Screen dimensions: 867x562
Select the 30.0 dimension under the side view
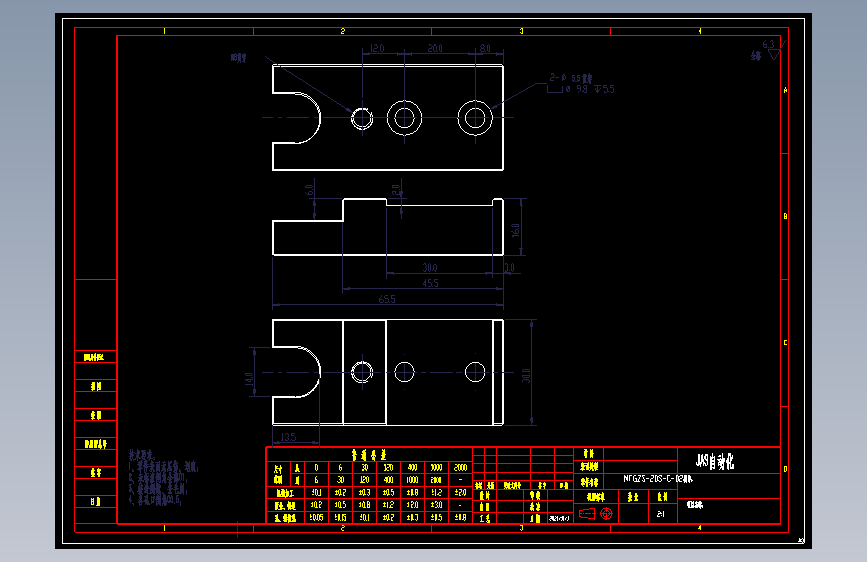[430, 268]
